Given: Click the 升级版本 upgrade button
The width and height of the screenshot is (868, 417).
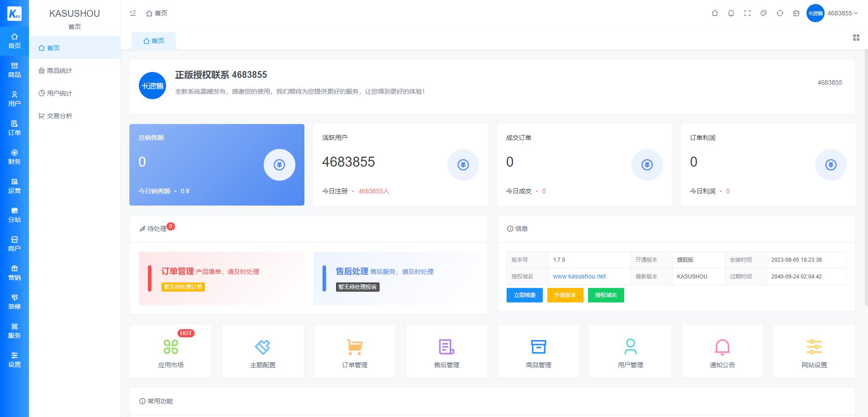Looking at the screenshot, I should 565,295.
